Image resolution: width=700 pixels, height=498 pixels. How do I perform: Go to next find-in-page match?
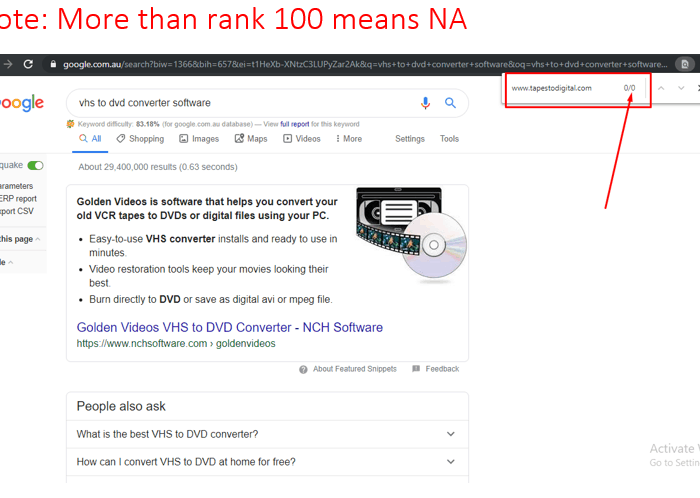coord(681,88)
